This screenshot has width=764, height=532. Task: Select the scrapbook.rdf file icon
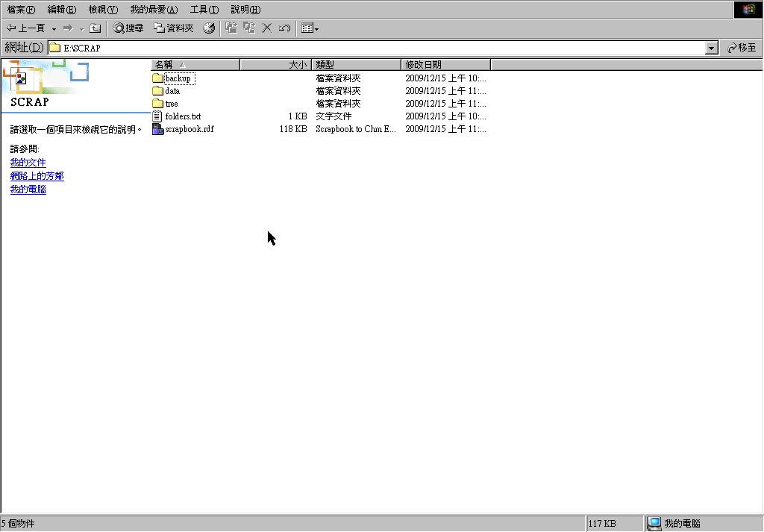pyautogui.click(x=157, y=128)
